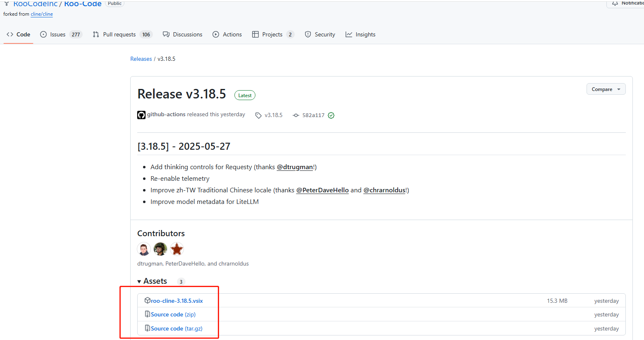The image size is (644, 340).
Task: Click chrarnoldus red star avatar
Action: 177,249
